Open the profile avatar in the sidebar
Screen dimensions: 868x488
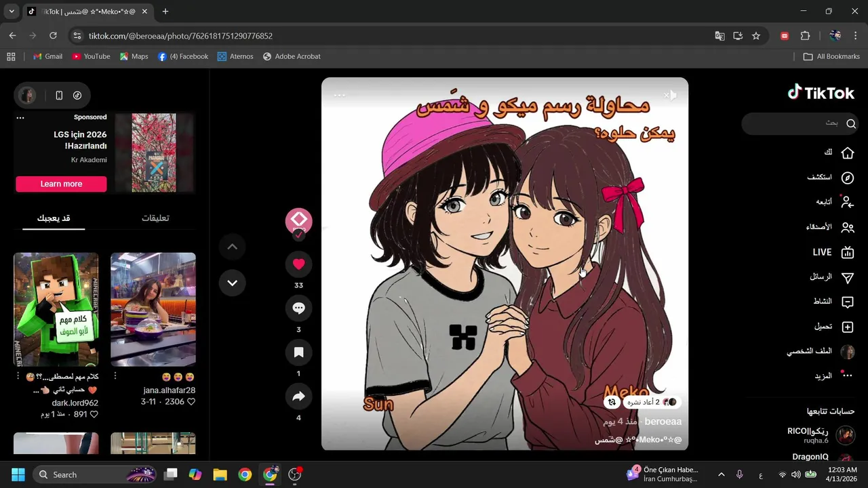[x=847, y=352]
